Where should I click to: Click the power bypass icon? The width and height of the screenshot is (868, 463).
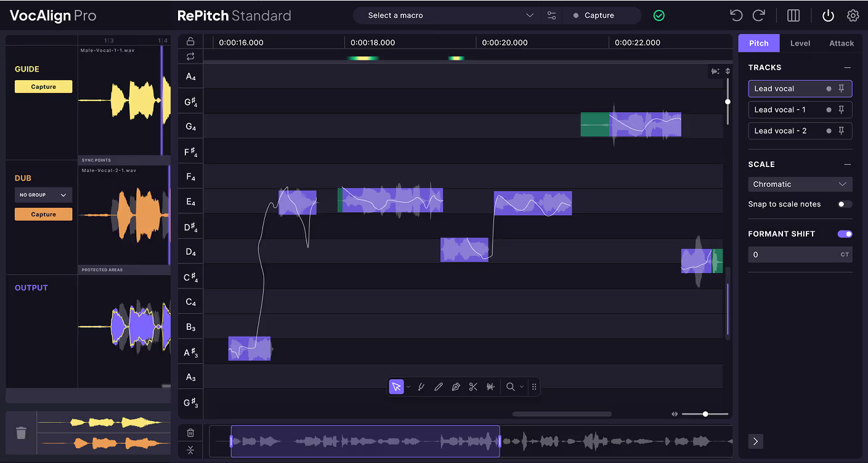coord(828,15)
